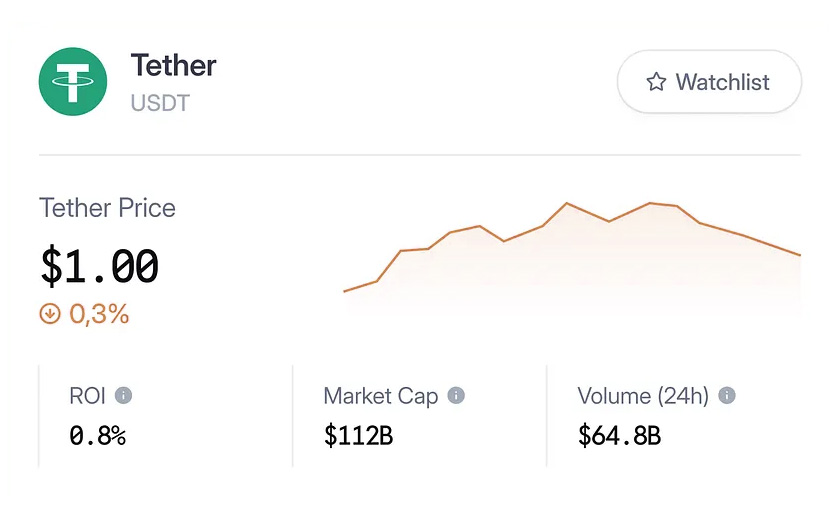Click the orange price chart line
837x517 pixels.
click(568, 204)
